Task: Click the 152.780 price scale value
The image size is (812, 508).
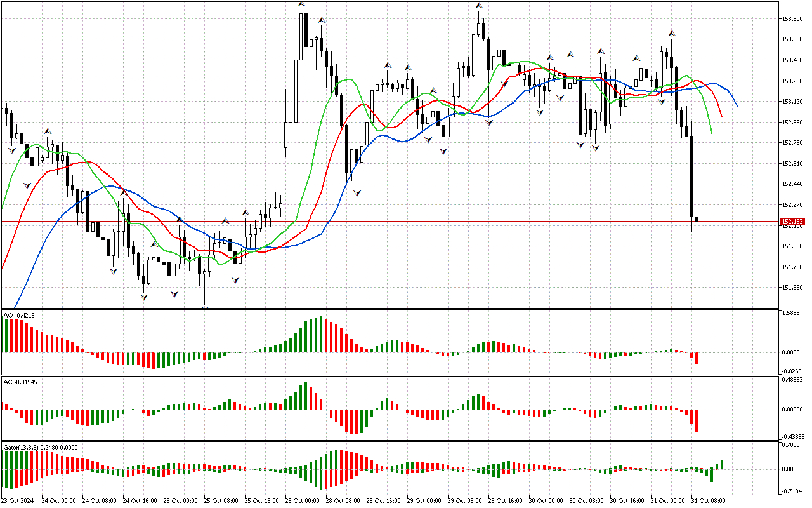Action: 793,143
